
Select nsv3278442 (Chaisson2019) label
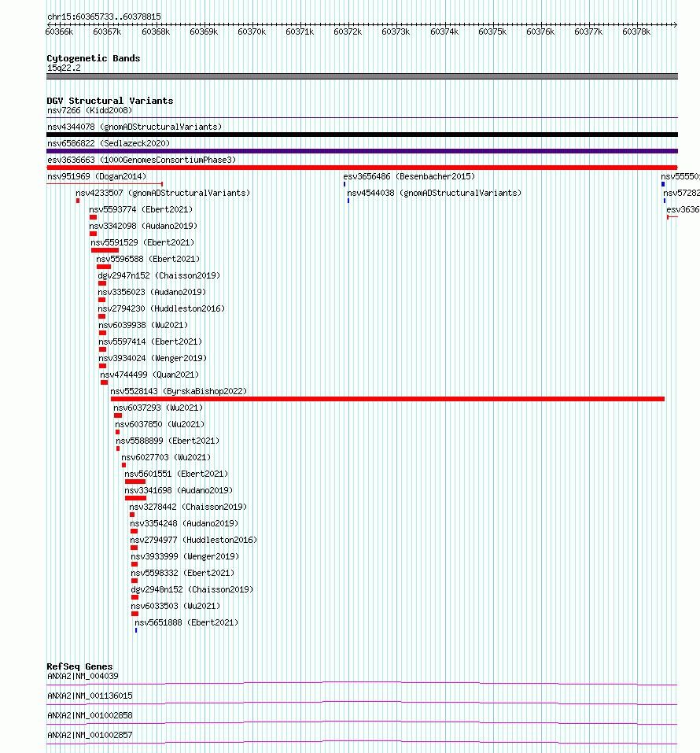click(x=188, y=507)
